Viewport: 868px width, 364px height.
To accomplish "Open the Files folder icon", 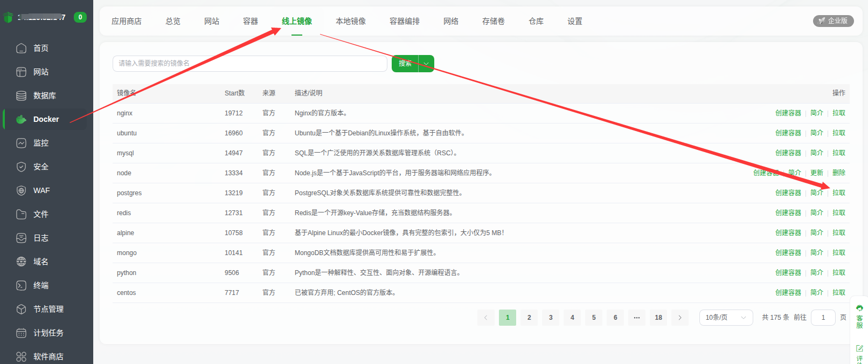I will click(21, 215).
